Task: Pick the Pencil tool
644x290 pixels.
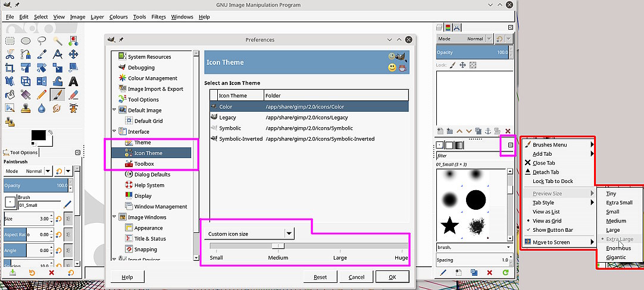Action: 42,94
